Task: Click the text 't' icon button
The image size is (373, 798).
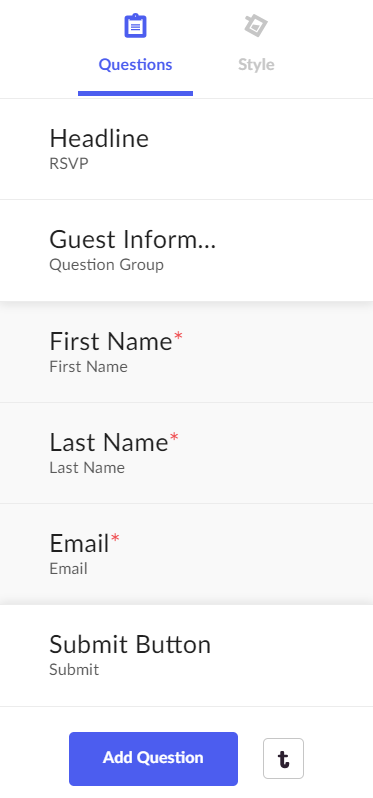Action: click(283, 758)
